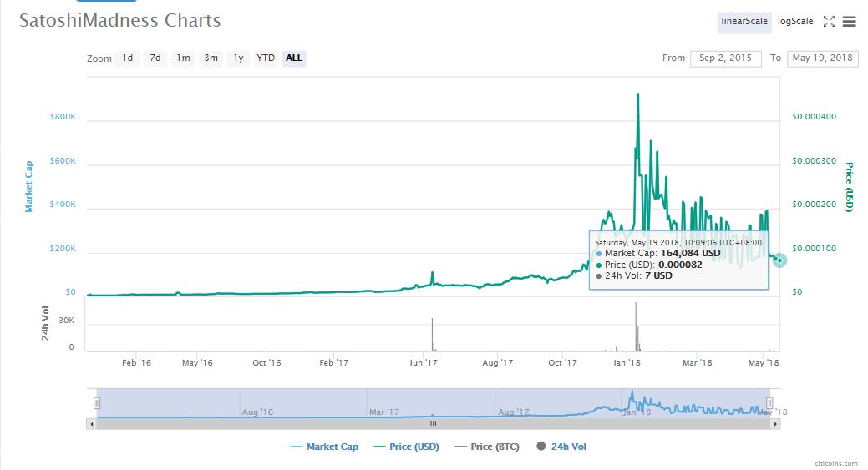Screen dimensions: 868x470
Task: Click the Jan '18 x-axis label
Action: [627, 363]
